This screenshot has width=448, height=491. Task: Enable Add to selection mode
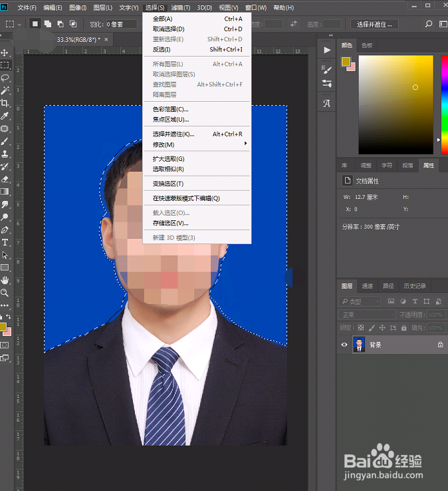(x=48, y=24)
